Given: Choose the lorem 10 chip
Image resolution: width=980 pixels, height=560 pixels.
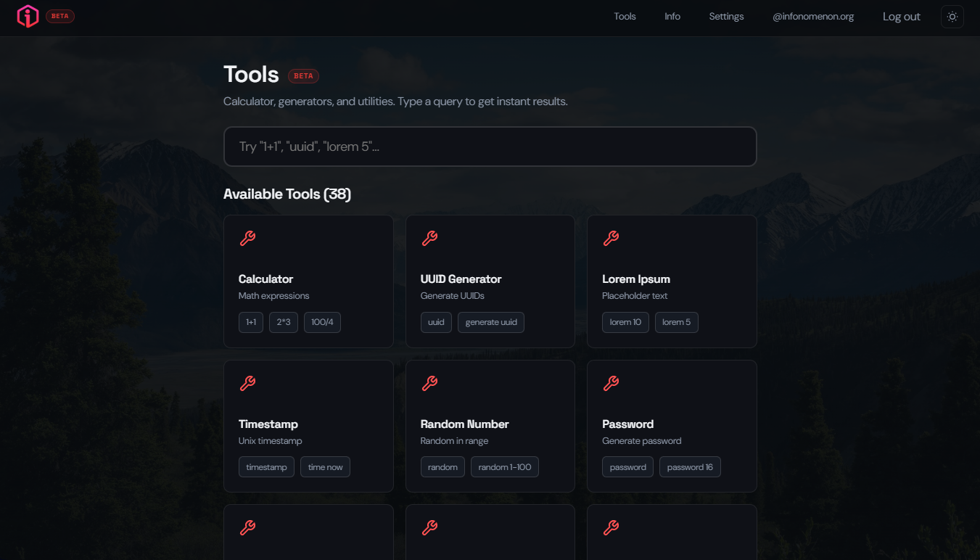Looking at the screenshot, I should (x=625, y=322).
